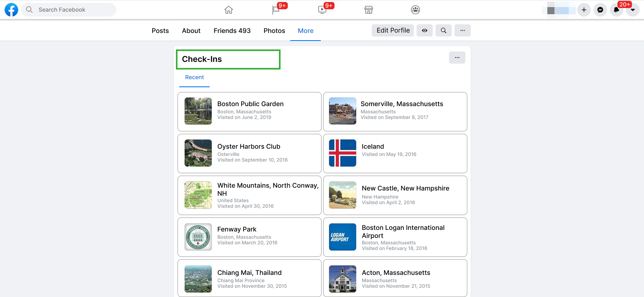
Task: Open the Iceland check-in
Action: point(395,154)
